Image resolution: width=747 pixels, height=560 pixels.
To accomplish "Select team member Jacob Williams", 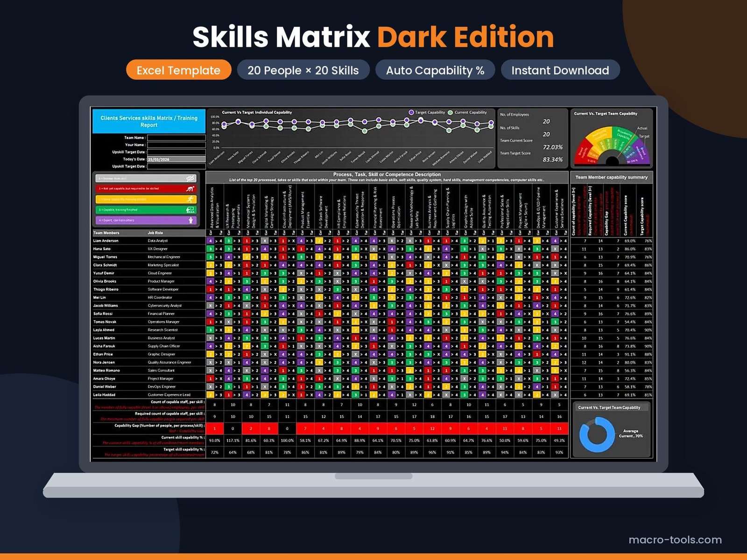I will 106,306.
